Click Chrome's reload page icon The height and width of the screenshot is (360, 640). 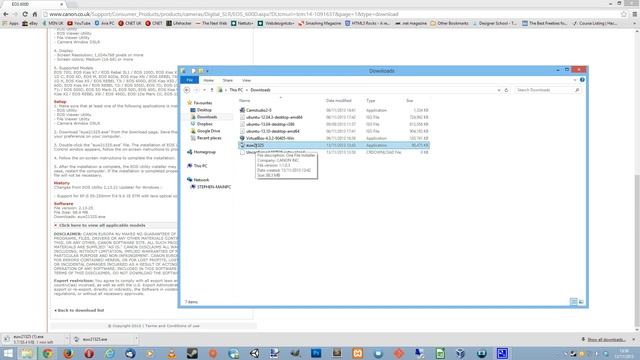coord(25,14)
